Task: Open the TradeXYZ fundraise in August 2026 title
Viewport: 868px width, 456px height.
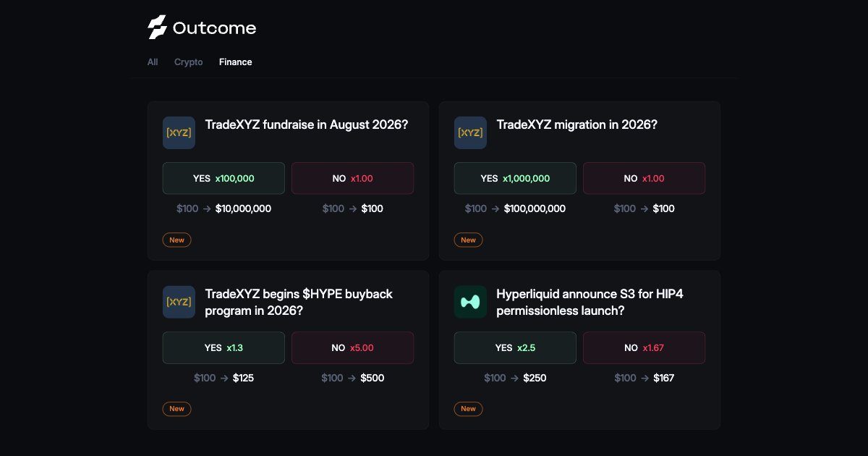Action: [307, 124]
